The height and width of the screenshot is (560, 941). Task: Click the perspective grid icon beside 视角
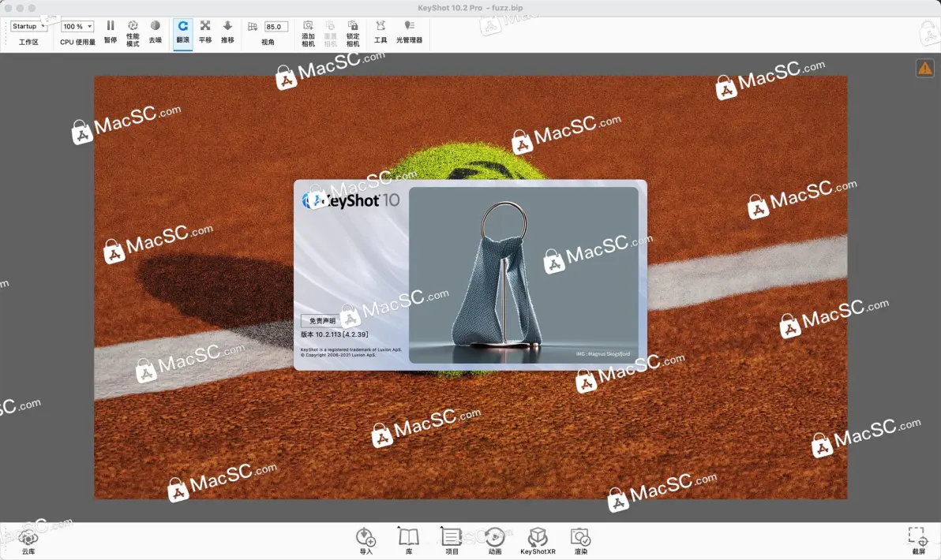click(253, 26)
